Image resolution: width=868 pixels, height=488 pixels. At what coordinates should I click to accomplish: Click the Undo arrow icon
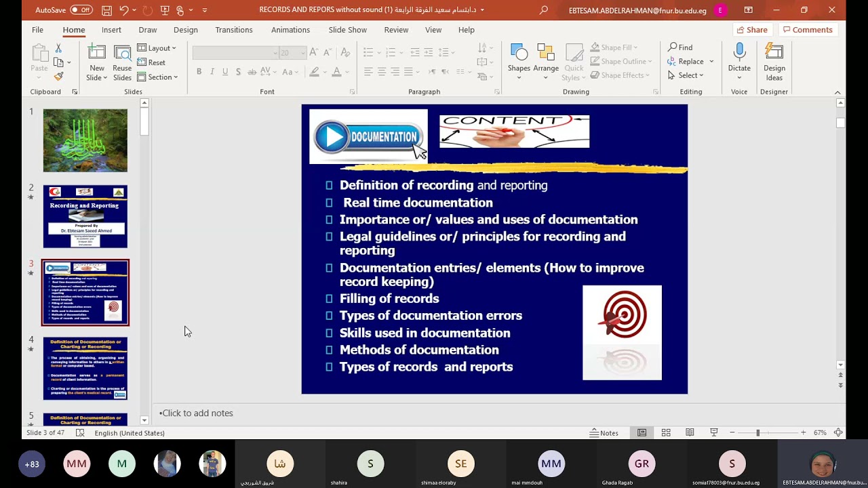point(123,10)
